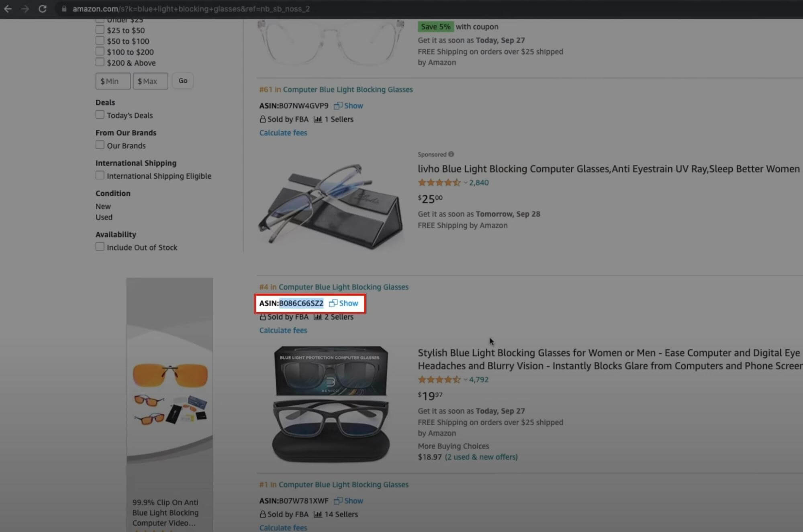Click bar chart icon next to 14 Sellers
The image size is (803, 532).
318,514
